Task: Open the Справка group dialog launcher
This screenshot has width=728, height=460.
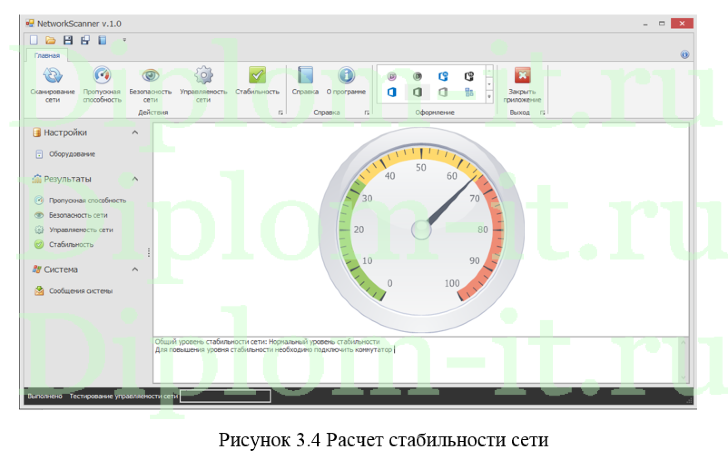Action: (367, 112)
